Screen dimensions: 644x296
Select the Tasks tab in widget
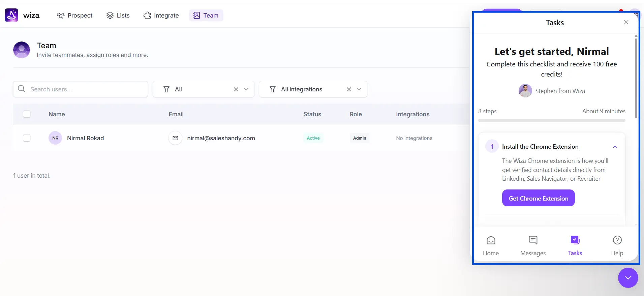pyautogui.click(x=575, y=246)
